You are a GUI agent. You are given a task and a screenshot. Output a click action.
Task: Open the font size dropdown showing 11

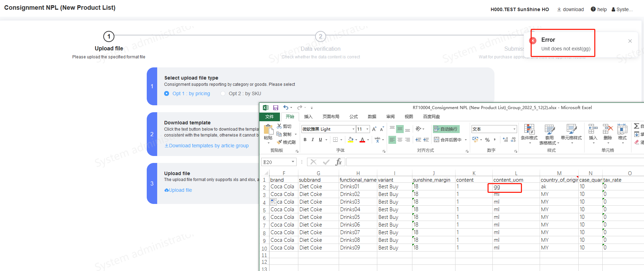[367, 129]
